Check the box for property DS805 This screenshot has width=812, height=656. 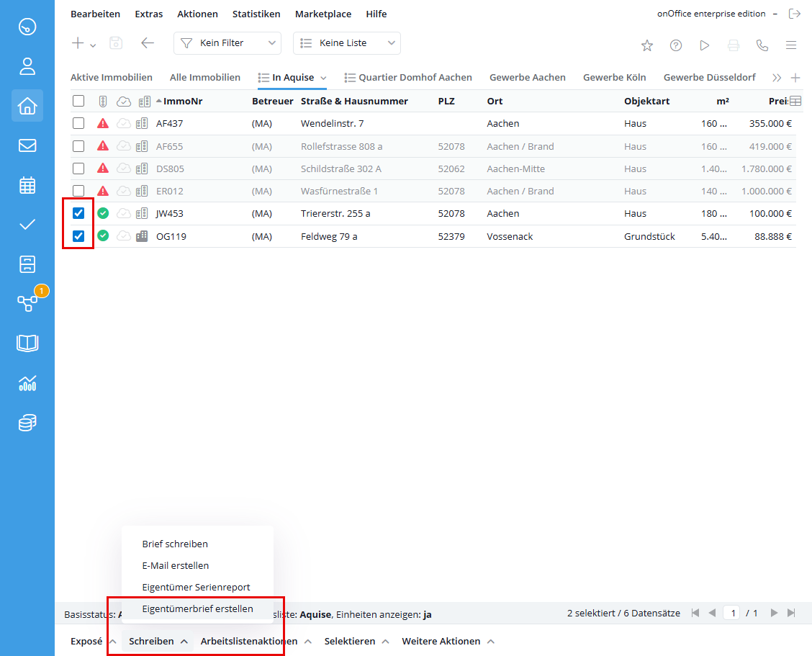pyautogui.click(x=78, y=169)
